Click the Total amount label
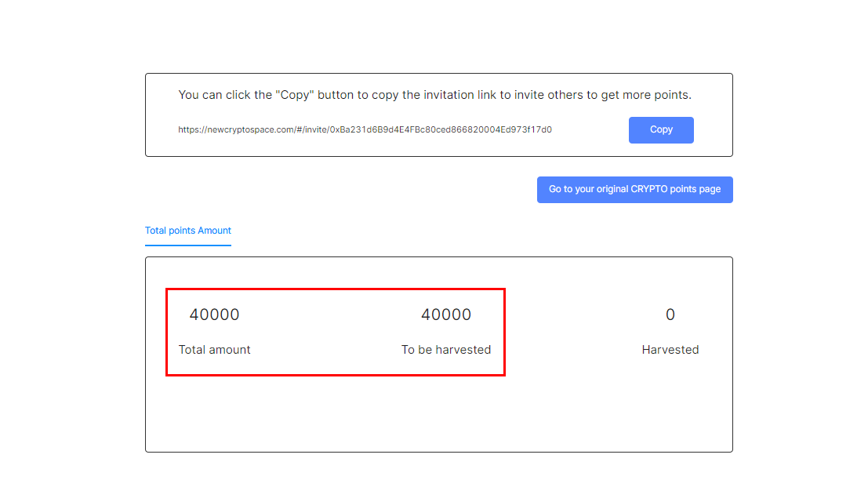This screenshot has height=480, width=868. pyautogui.click(x=214, y=350)
